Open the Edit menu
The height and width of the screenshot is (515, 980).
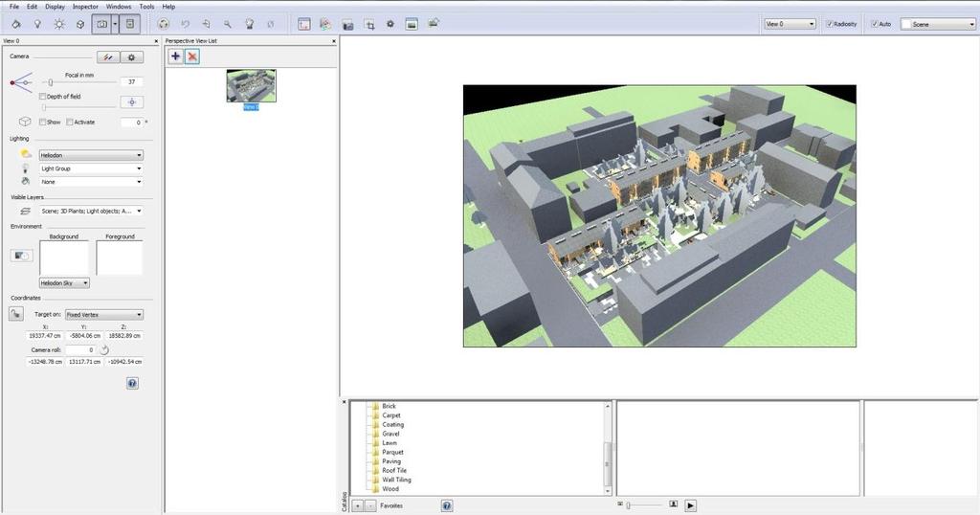pos(32,7)
